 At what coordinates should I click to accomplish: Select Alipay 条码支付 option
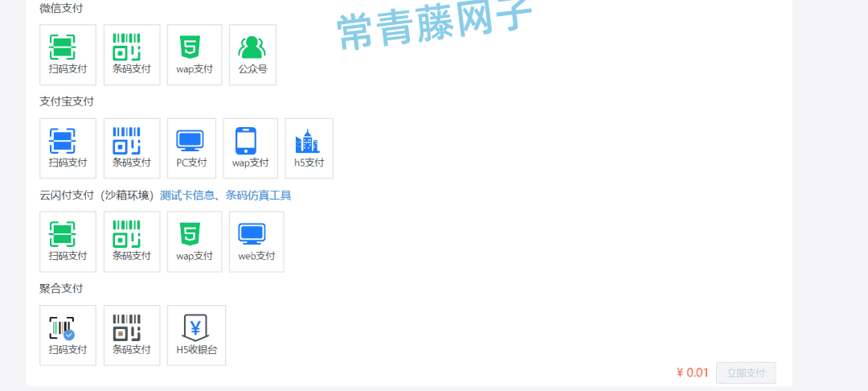[132, 148]
